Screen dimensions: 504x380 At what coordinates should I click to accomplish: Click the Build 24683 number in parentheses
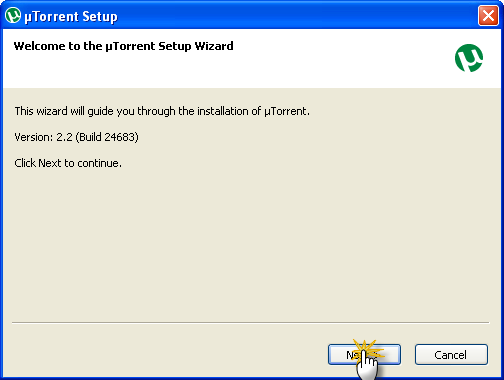pos(107,137)
